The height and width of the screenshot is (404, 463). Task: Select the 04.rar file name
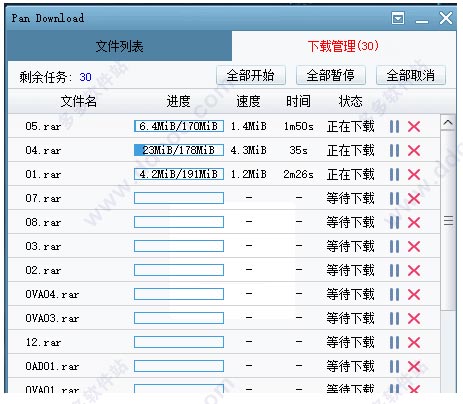(43, 150)
